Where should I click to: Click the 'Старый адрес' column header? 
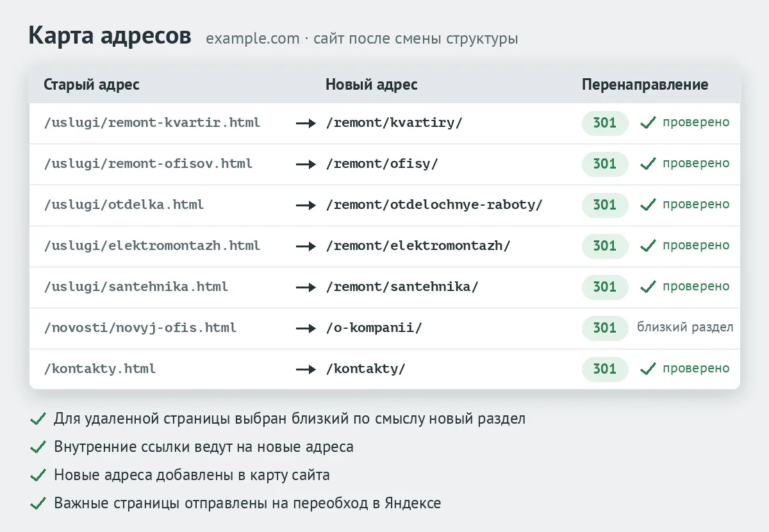point(92,85)
